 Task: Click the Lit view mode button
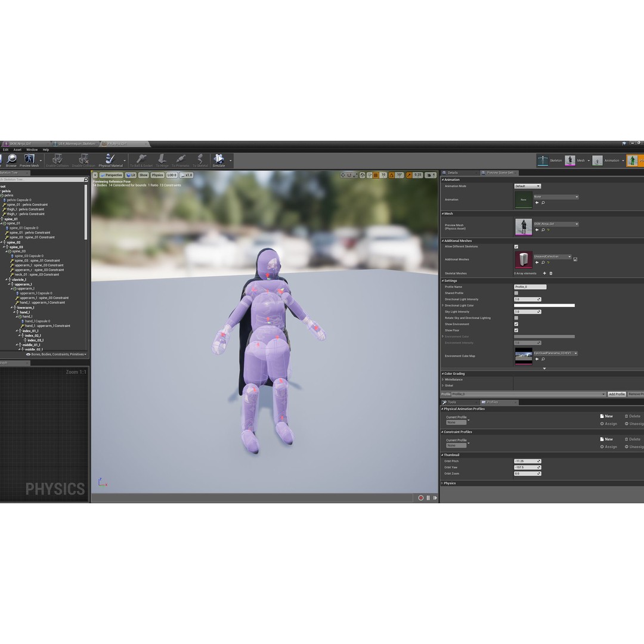tap(131, 175)
